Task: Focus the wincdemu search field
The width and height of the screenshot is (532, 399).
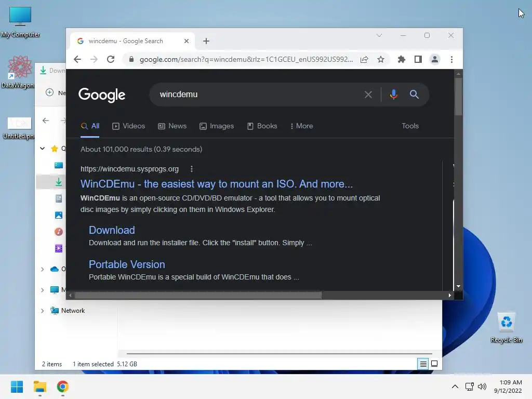Action: pos(258,95)
